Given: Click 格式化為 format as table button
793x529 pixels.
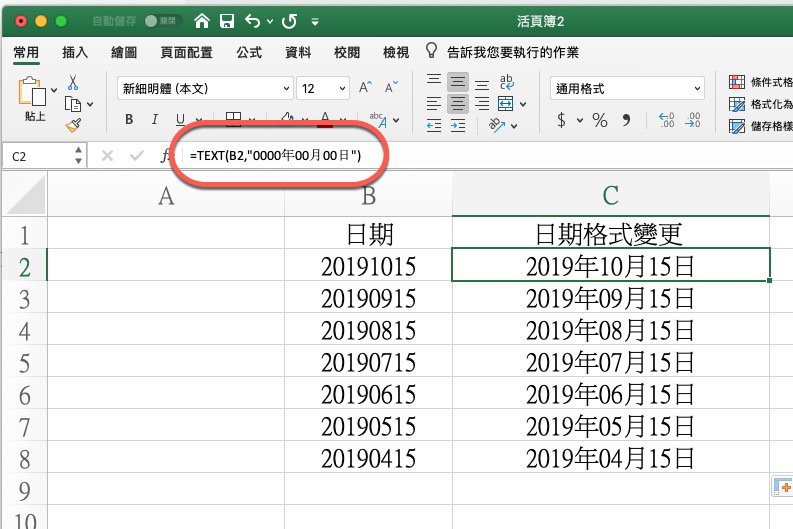Looking at the screenshot, I should 761,104.
